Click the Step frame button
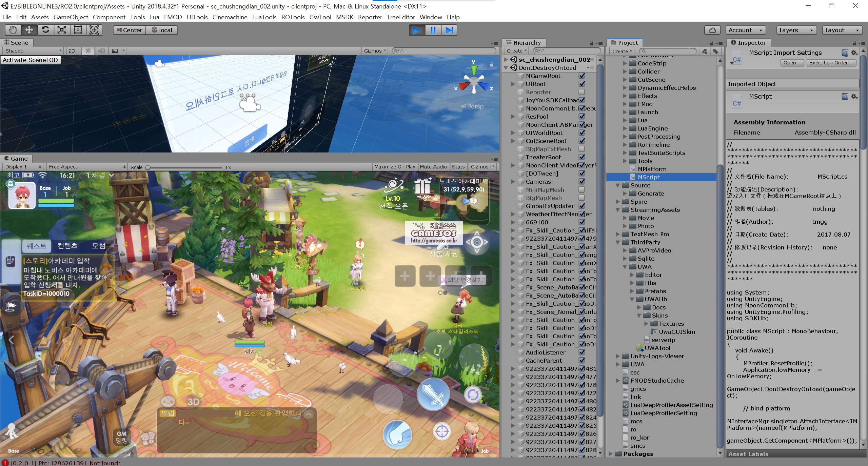 [449, 30]
